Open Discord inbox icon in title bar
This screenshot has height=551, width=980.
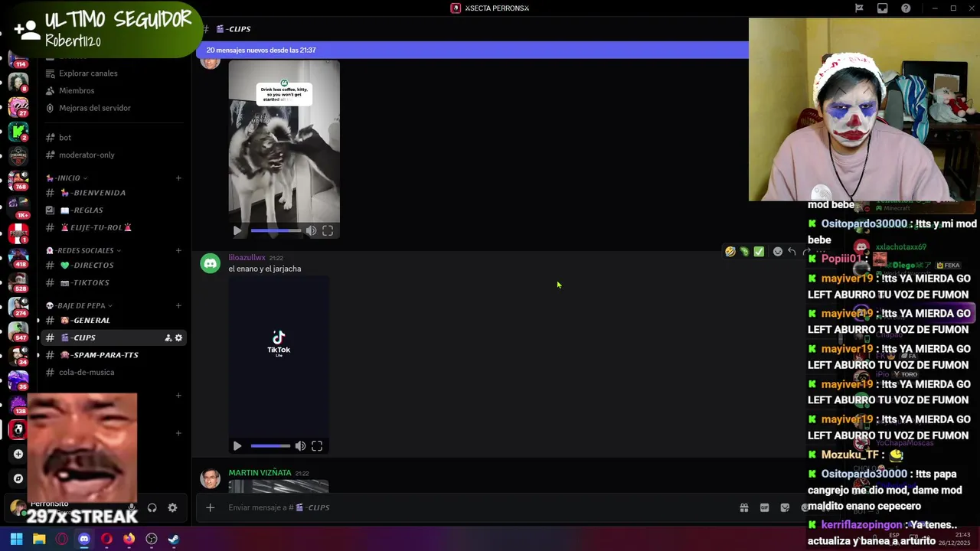[883, 8]
